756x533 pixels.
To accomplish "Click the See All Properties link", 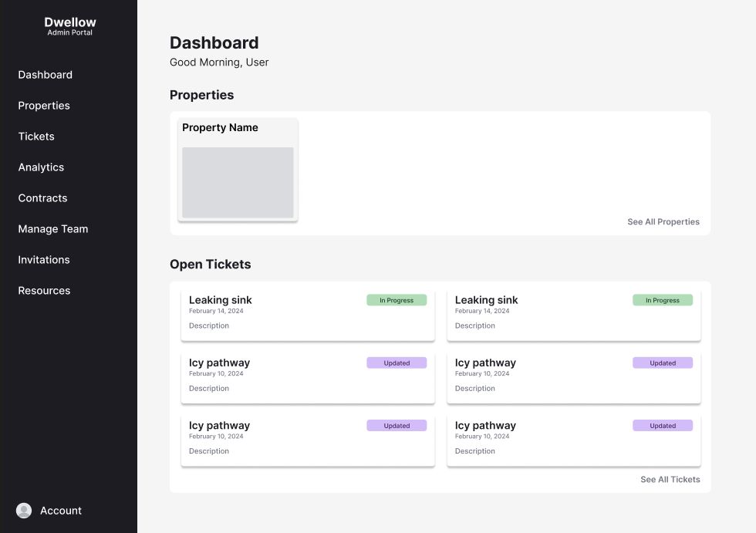I will [x=663, y=222].
